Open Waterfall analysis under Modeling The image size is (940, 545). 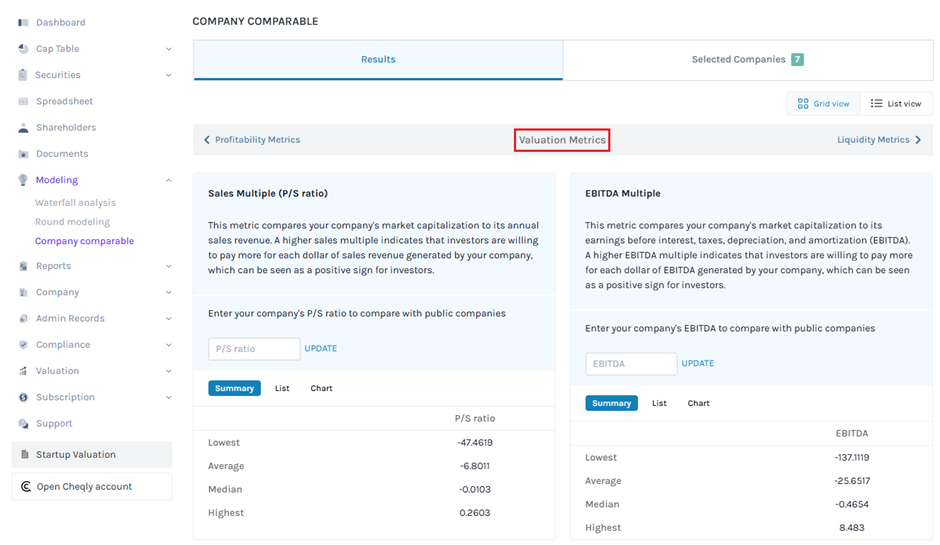click(x=75, y=203)
